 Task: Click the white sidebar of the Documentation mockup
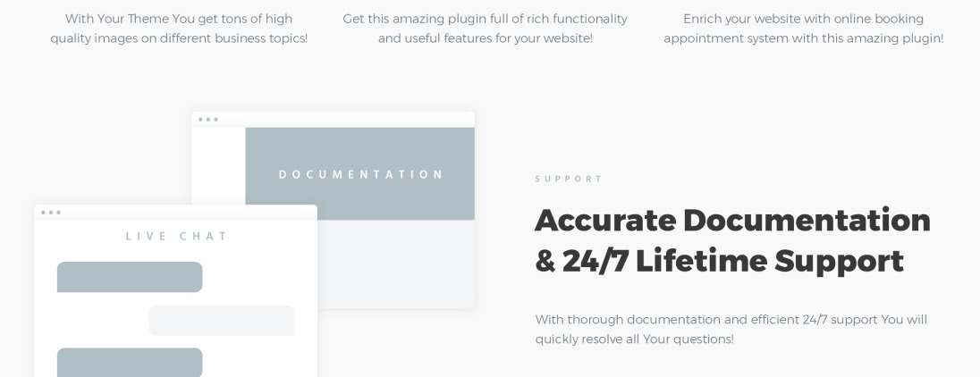[218, 166]
